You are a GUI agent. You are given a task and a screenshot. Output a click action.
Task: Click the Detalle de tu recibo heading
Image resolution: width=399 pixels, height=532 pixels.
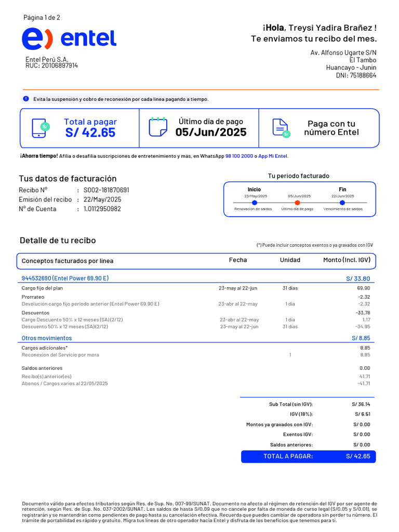pos(58,240)
